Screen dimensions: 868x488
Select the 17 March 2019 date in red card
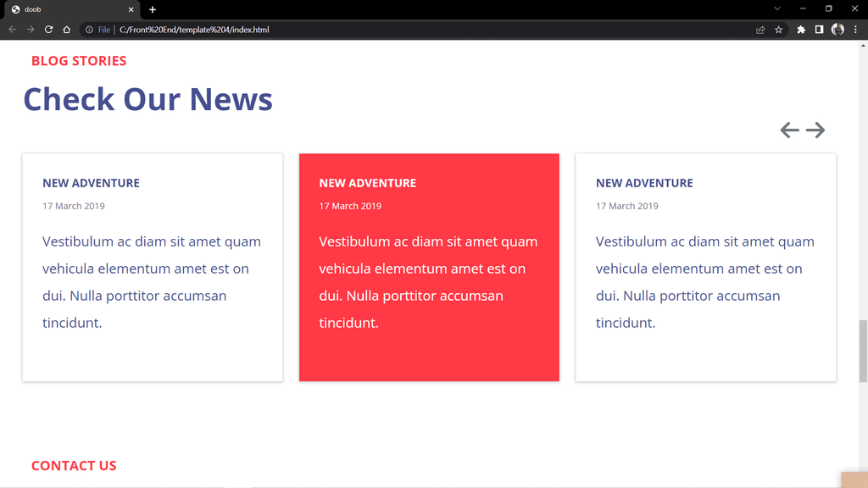click(350, 206)
